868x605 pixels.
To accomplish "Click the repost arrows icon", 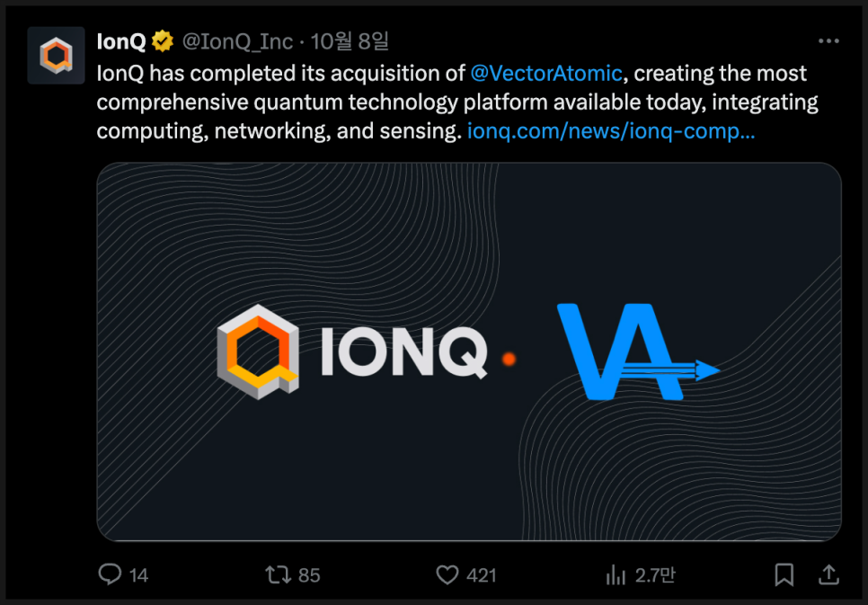I will [279, 574].
